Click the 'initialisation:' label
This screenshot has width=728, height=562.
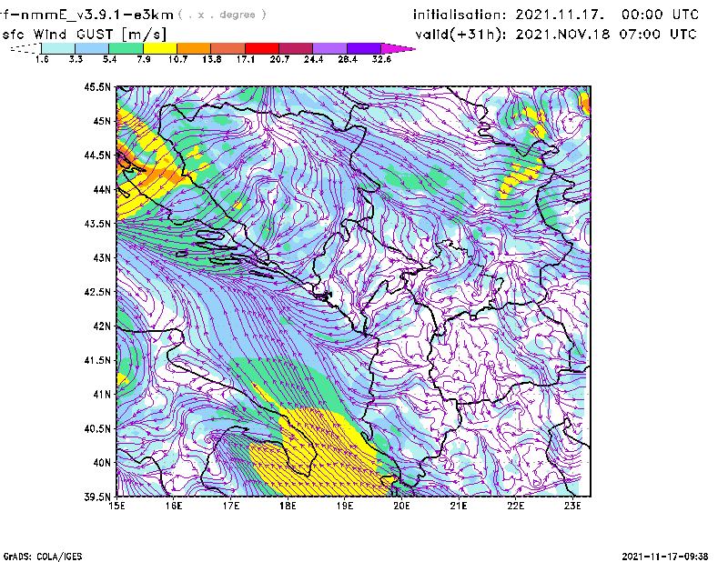(459, 15)
